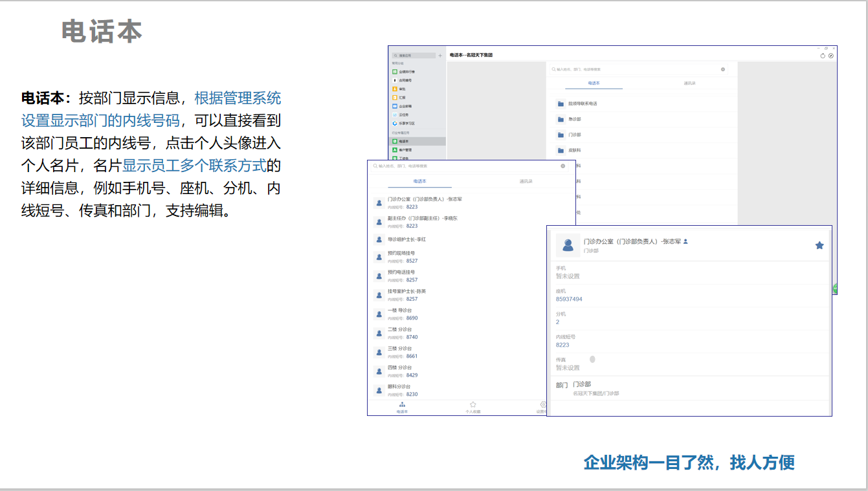Open the 急诊部 folder icon
The height and width of the screenshot is (491, 868).
(561, 119)
